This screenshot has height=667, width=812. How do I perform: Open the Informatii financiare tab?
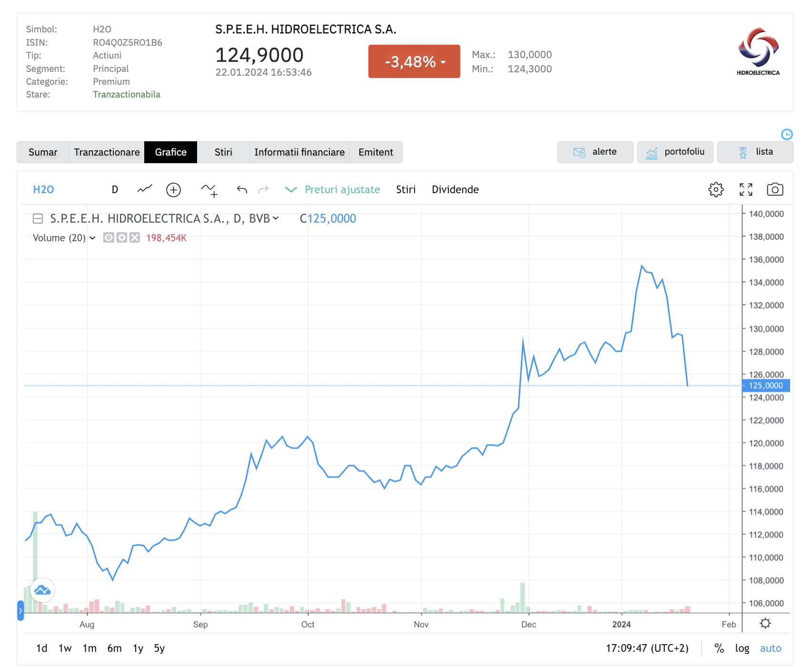click(x=299, y=152)
